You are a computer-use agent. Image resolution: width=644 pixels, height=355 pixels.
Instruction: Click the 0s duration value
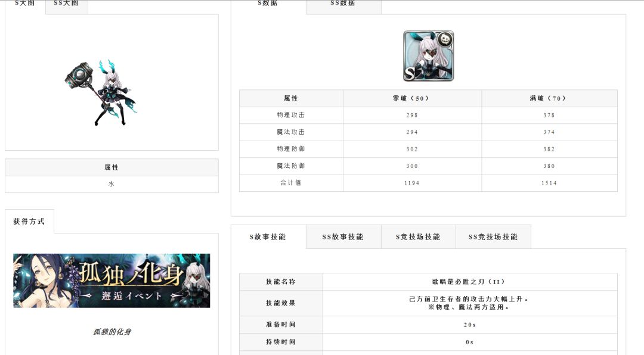coord(470,342)
